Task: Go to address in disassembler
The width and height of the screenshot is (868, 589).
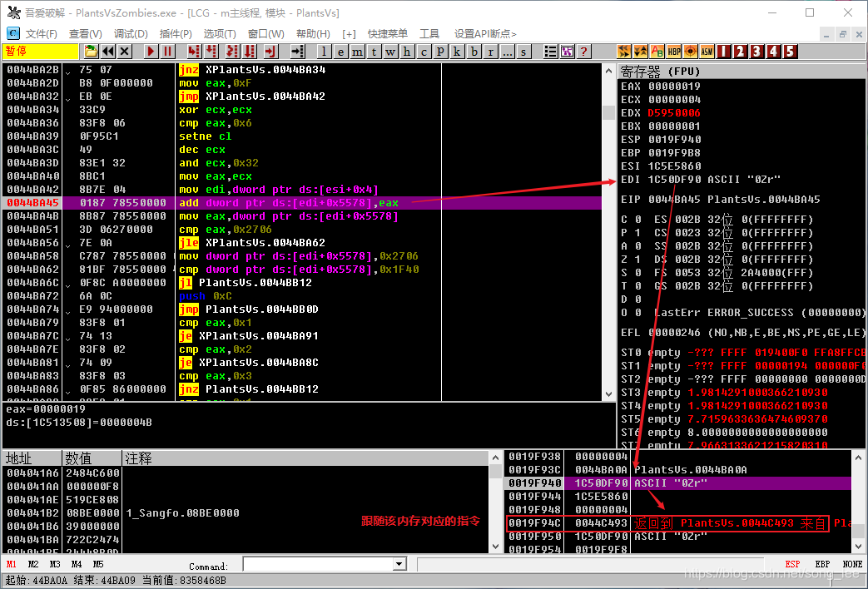Action: 298,52
